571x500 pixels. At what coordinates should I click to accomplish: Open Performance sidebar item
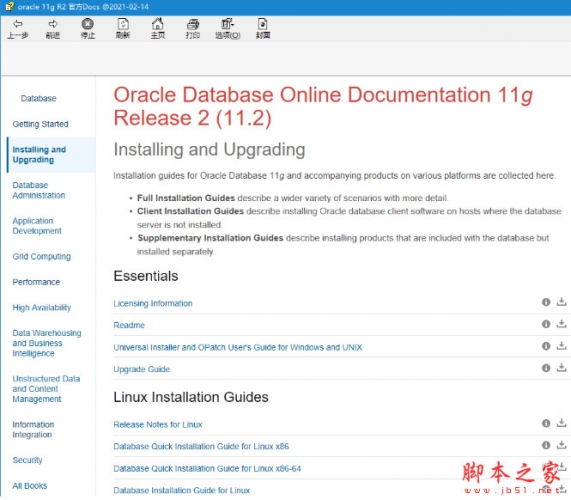(x=36, y=282)
